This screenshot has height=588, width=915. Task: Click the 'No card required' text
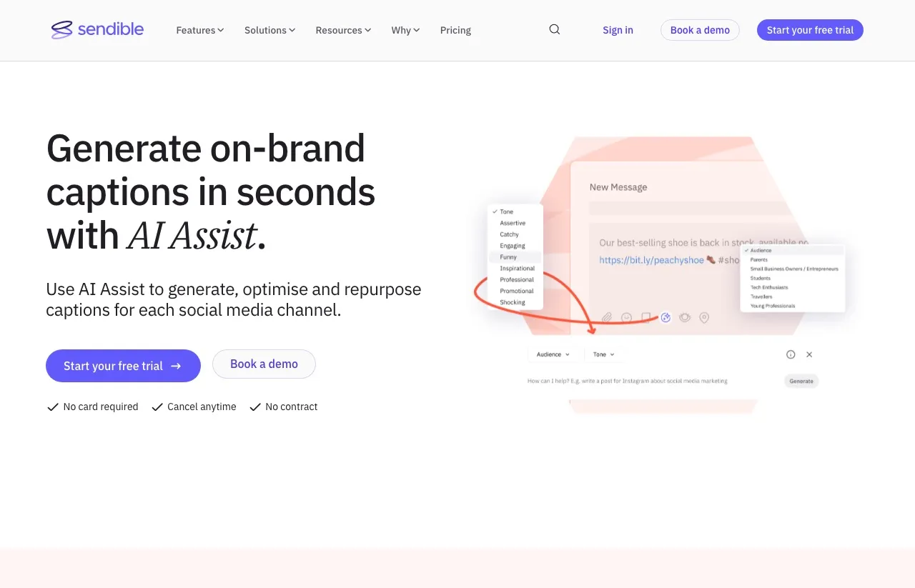[101, 407]
